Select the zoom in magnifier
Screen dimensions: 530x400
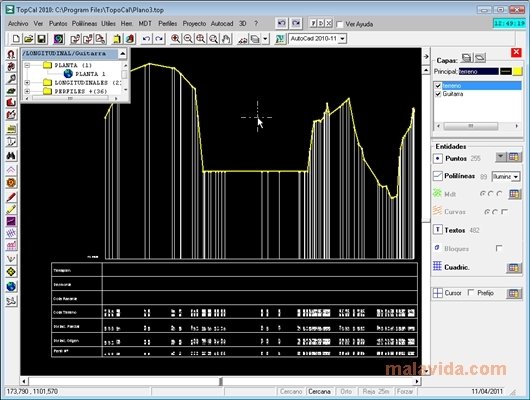pos(175,39)
